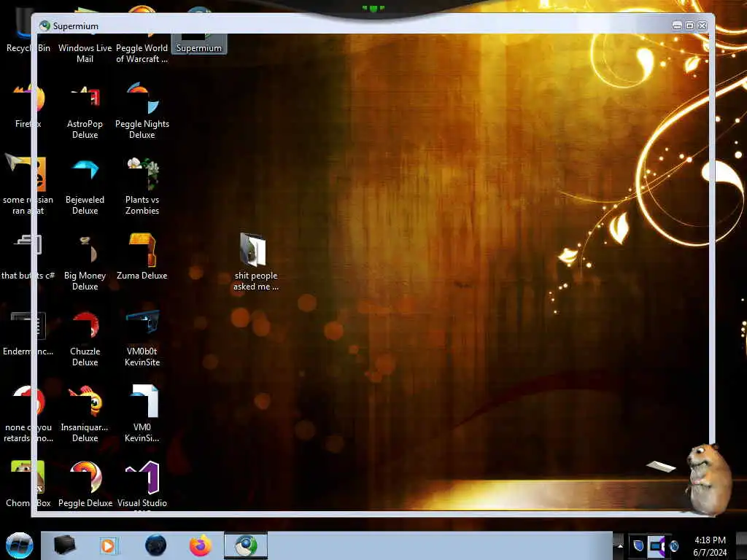The width and height of the screenshot is (747, 560).
Task: Launch the media player from the taskbar
Action: (109, 545)
